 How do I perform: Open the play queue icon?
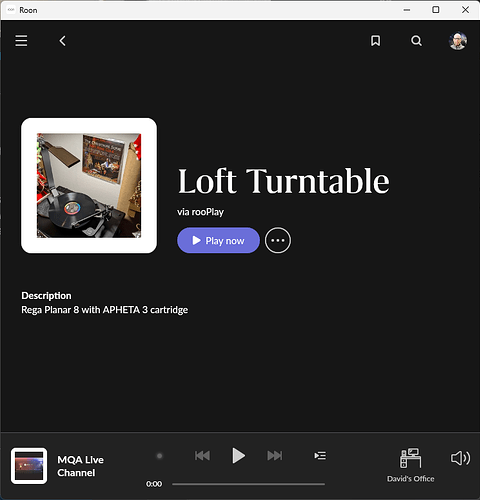click(320, 455)
